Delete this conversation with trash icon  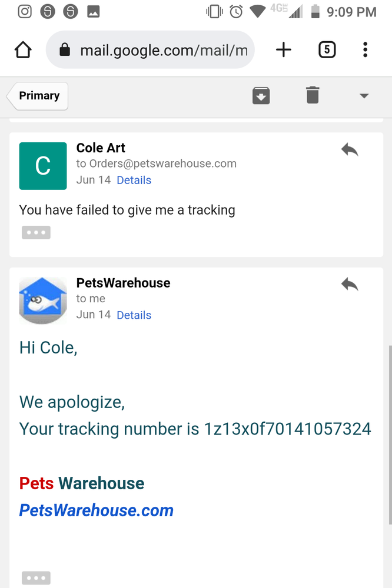313,95
